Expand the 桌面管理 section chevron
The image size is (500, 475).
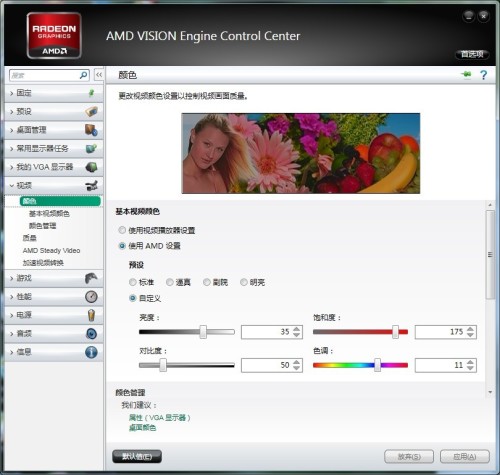coord(12,130)
